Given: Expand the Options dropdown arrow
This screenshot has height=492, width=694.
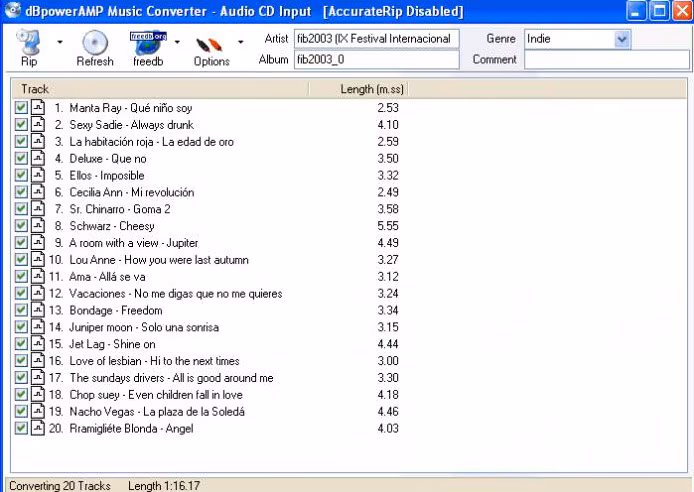Looking at the screenshot, I should coord(240,42).
